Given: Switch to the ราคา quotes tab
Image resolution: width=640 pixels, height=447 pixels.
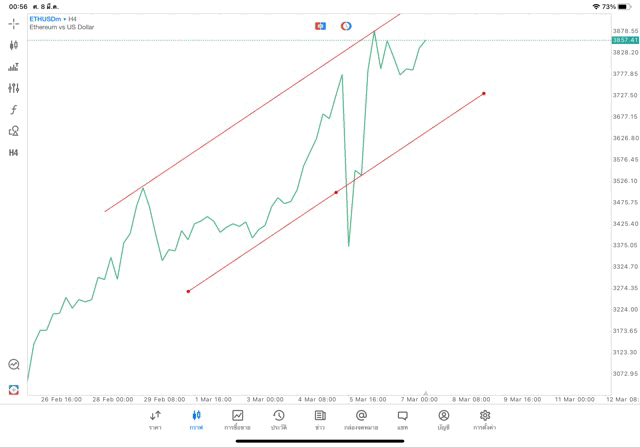Looking at the screenshot, I should point(155,420).
